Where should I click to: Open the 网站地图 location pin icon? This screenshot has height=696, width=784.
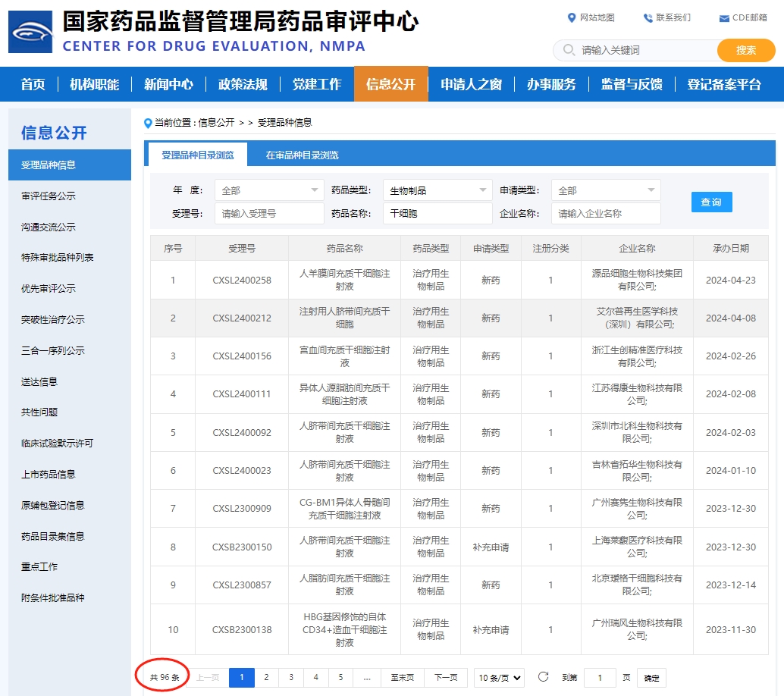point(572,18)
